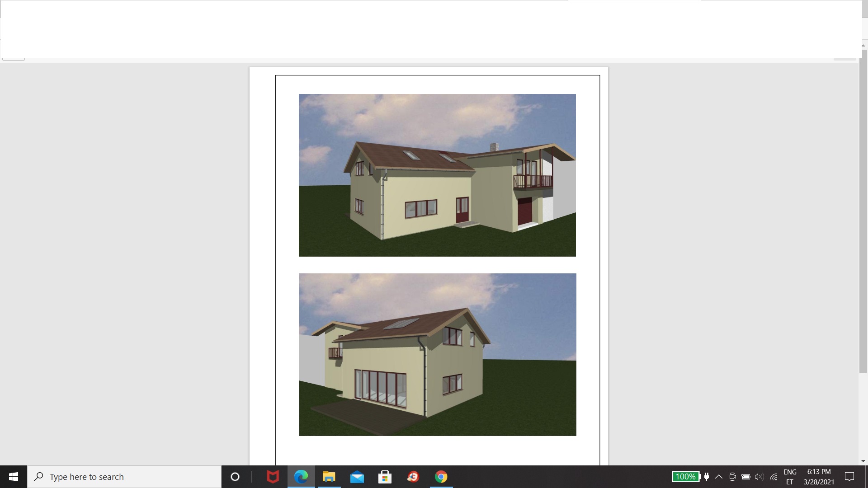
Task: Switch to Microsoft Edge in taskbar
Action: [301, 477]
